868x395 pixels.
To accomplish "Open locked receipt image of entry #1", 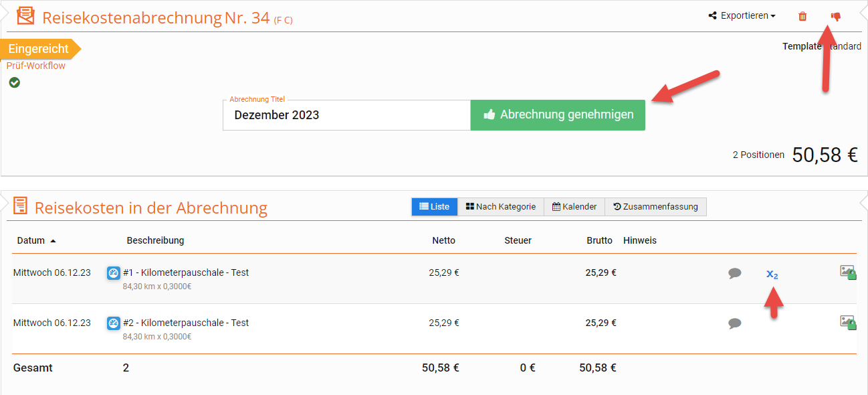I will (847, 272).
